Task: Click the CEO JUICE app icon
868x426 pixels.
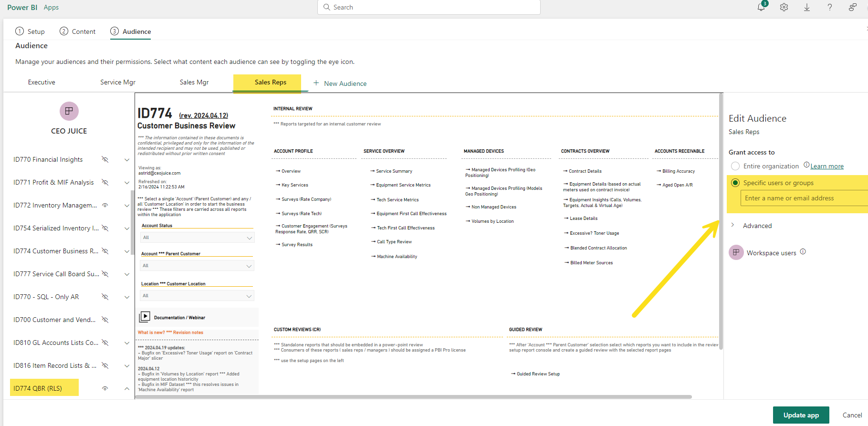Action: pos(69,111)
